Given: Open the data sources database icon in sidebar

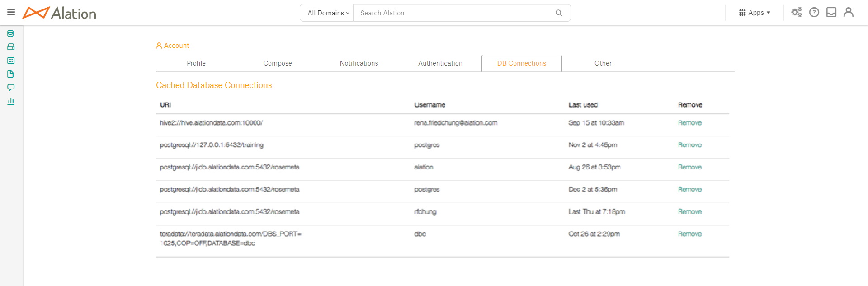Looking at the screenshot, I should point(11,33).
